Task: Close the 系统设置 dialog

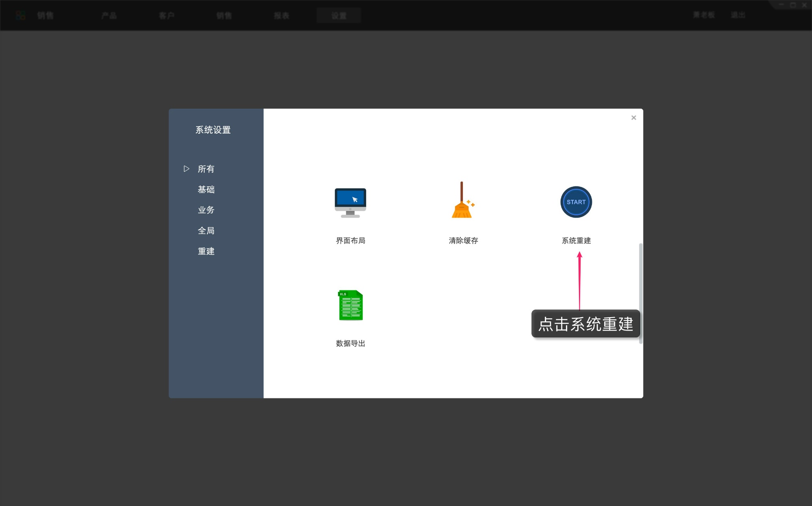Action: click(x=633, y=117)
